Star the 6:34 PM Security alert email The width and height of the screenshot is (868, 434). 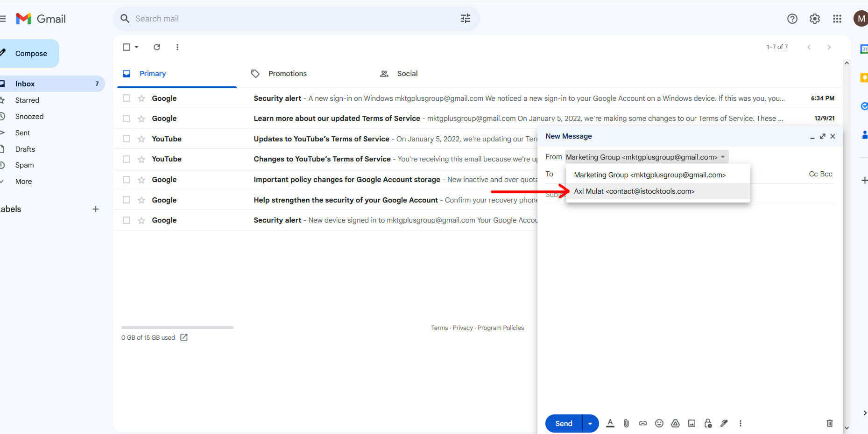141,98
